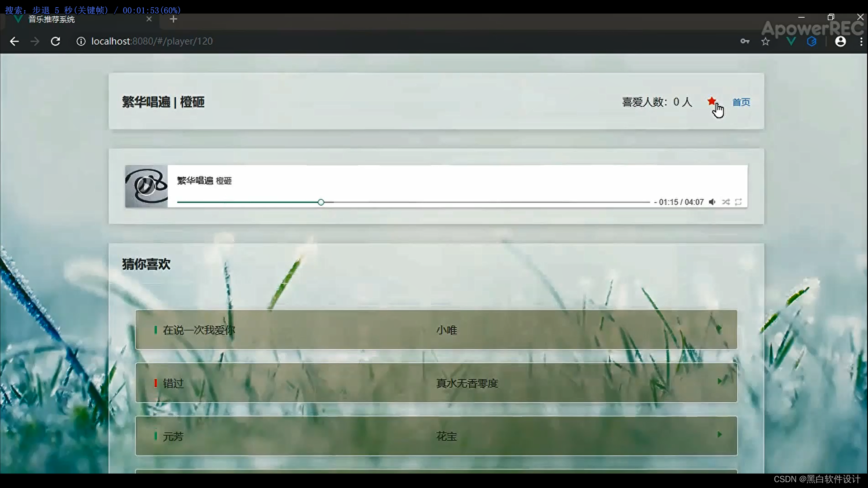Click the address bar URL localhost:8080
This screenshot has width=868, height=488.
(x=152, y=41)
